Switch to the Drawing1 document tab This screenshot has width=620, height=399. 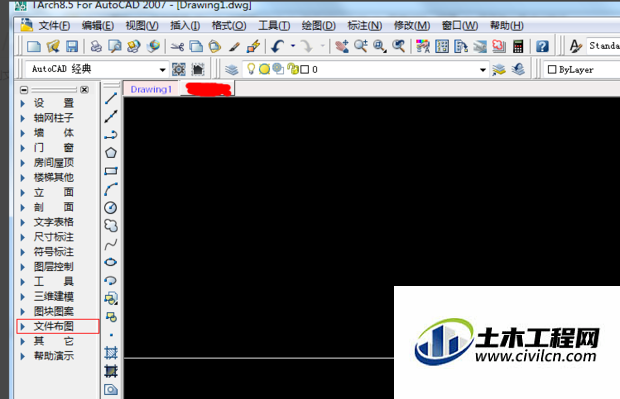coord(151,89)
